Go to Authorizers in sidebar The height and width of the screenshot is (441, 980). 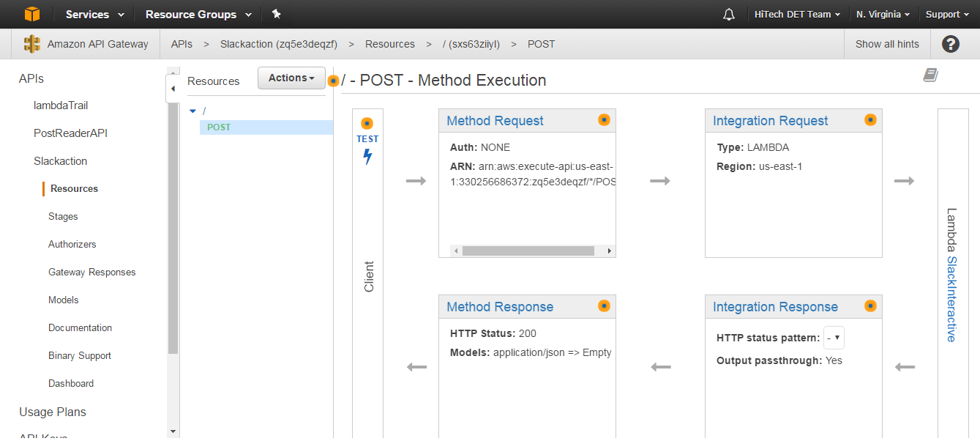72,245
